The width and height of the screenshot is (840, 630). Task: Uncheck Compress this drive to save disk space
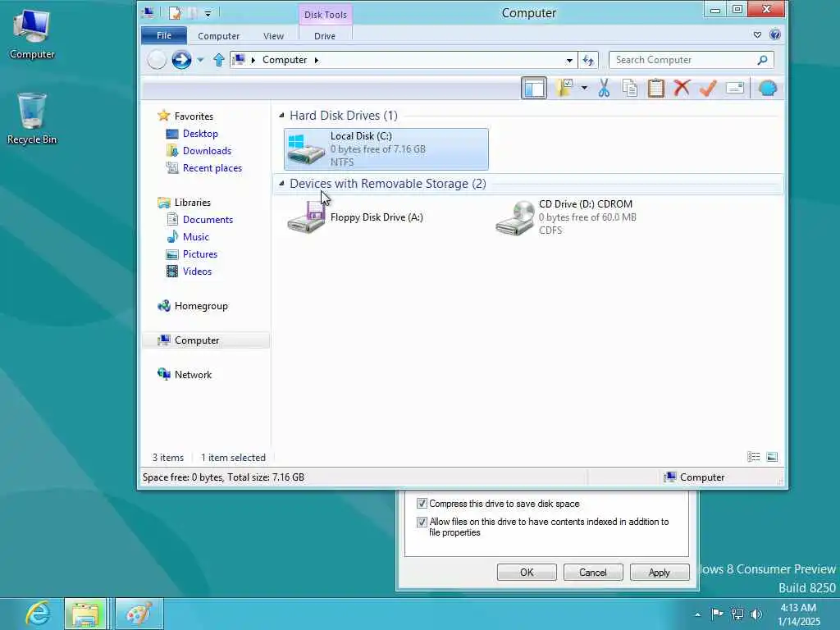click(x=422, y=504)
